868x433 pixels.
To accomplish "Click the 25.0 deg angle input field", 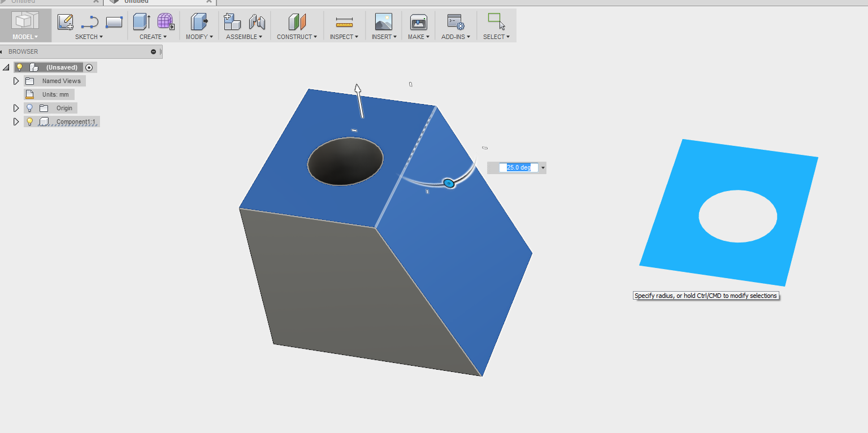I will click(x=519, y=168).
